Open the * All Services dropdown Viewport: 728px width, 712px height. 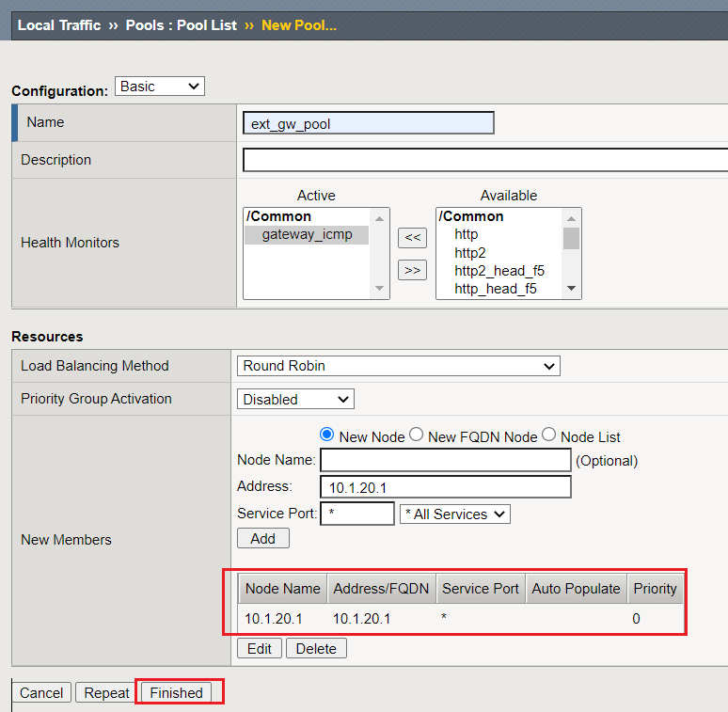coord(454,514)
